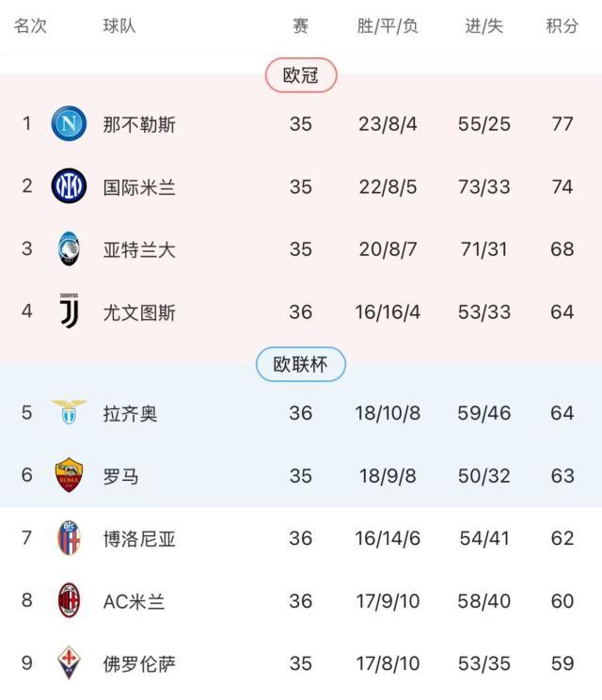Click Napoli's 77 points value
The width and height of the screenshot is (602, 700).
tap(562, 124)
